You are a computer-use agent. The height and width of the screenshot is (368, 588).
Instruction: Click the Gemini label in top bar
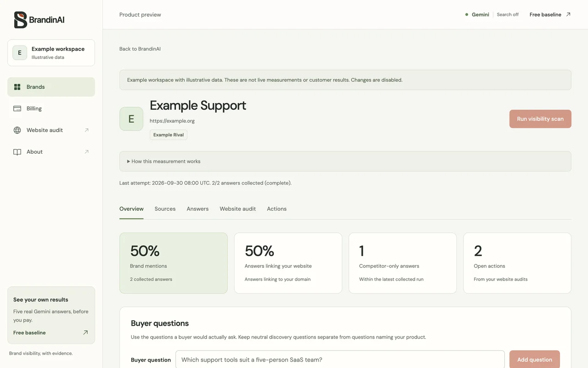[481, 15]
